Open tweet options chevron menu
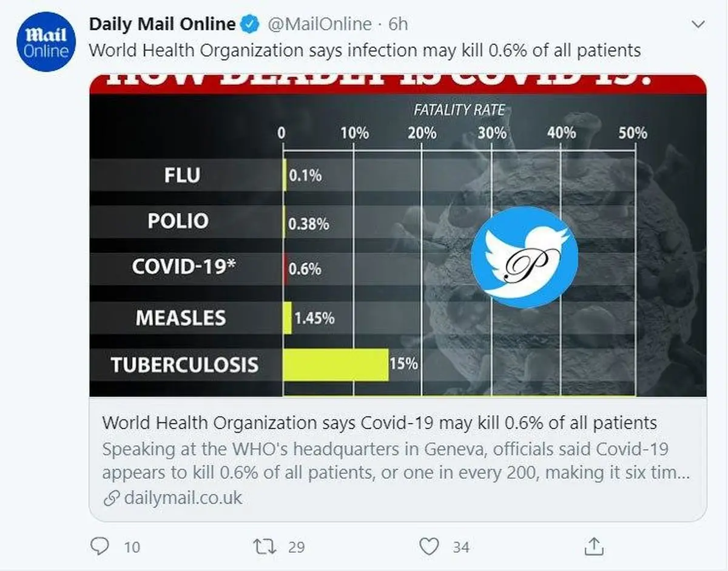The width and height of the screenshot is (728, 571). [x=698, y=25]
